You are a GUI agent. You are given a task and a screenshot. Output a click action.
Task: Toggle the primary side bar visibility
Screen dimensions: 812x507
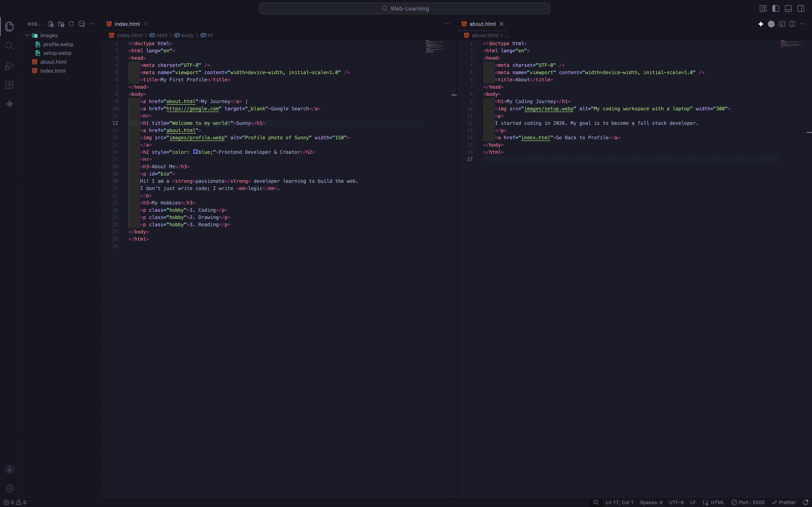(x=776, y=8)
